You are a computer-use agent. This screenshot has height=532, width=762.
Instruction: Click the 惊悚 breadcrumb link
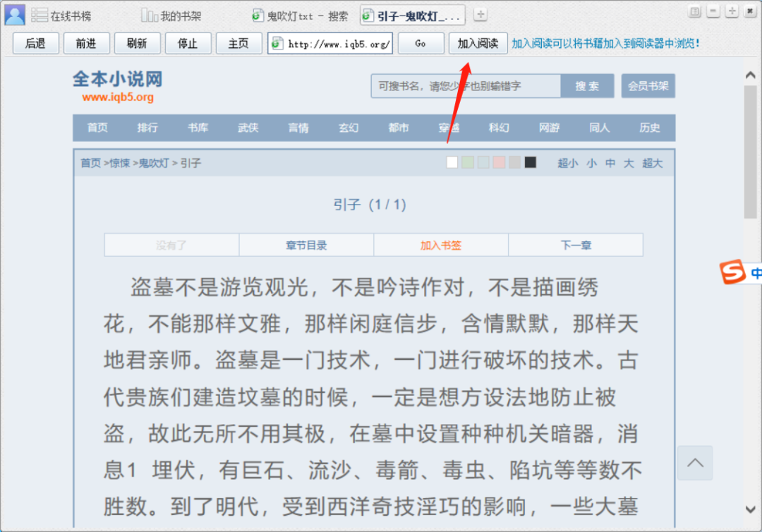(120, 163)
